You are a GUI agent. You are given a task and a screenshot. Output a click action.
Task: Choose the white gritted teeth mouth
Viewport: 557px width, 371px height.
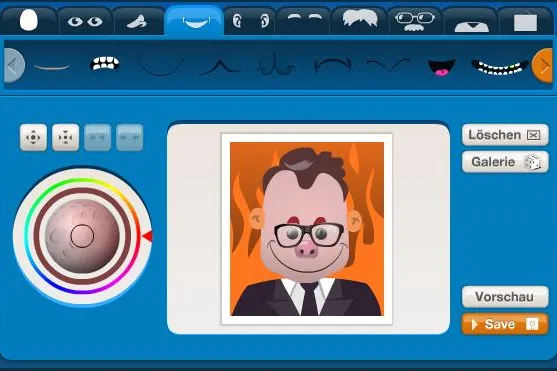coord(105,64)
